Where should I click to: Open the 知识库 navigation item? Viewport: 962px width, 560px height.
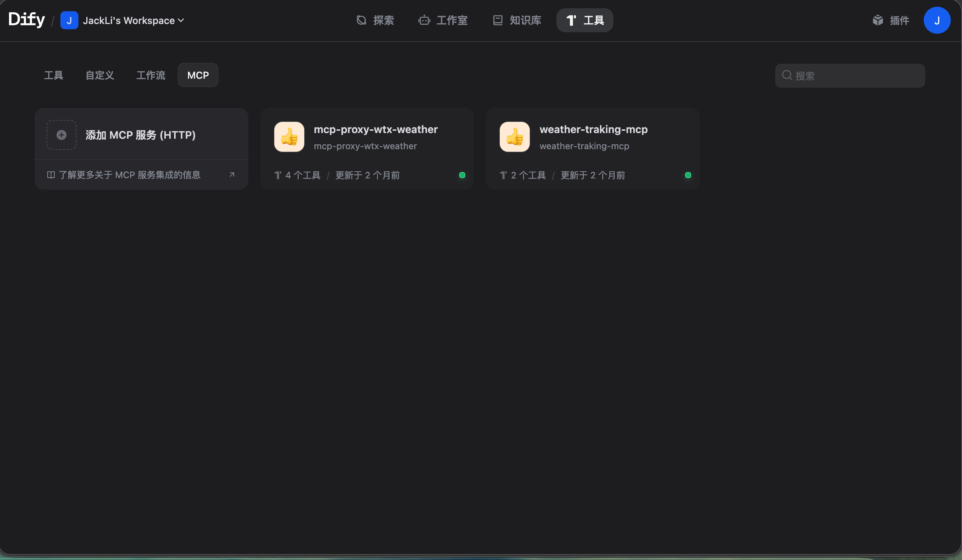(517, 20)
